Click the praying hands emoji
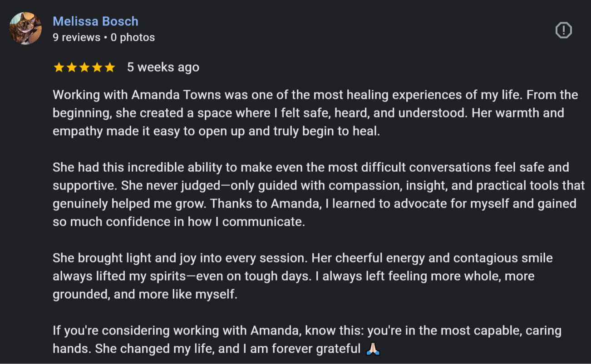Screen dimensions: 591x364 click(373, 349)
